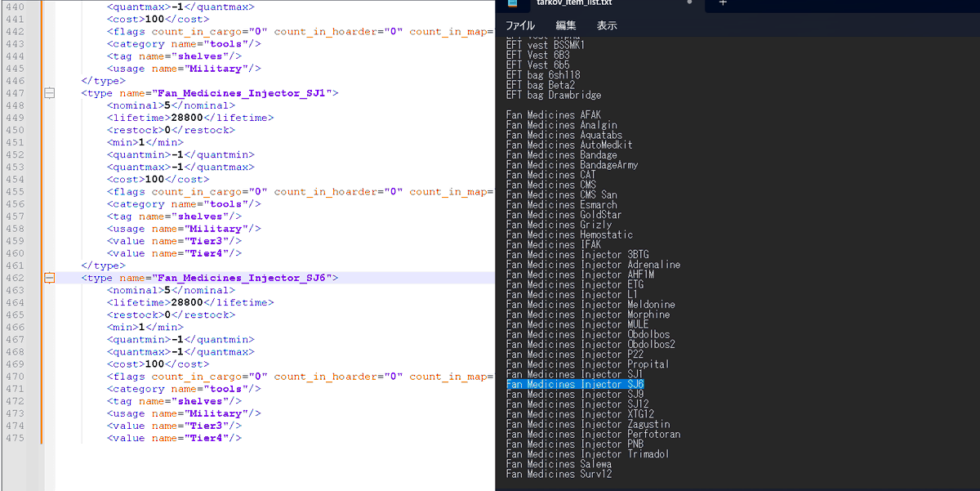
Task: Click the line Fan Medicines Hemostatic
Action: pyautogui.click(x=569, y=234)
